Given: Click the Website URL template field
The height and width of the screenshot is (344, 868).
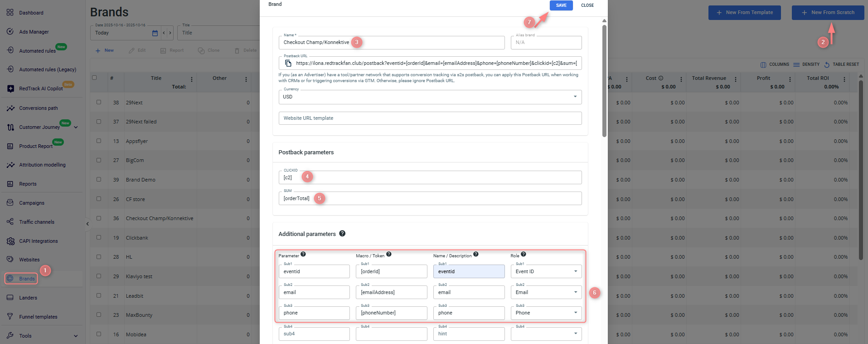Looking at the screenshot, I should coord(430,118).
